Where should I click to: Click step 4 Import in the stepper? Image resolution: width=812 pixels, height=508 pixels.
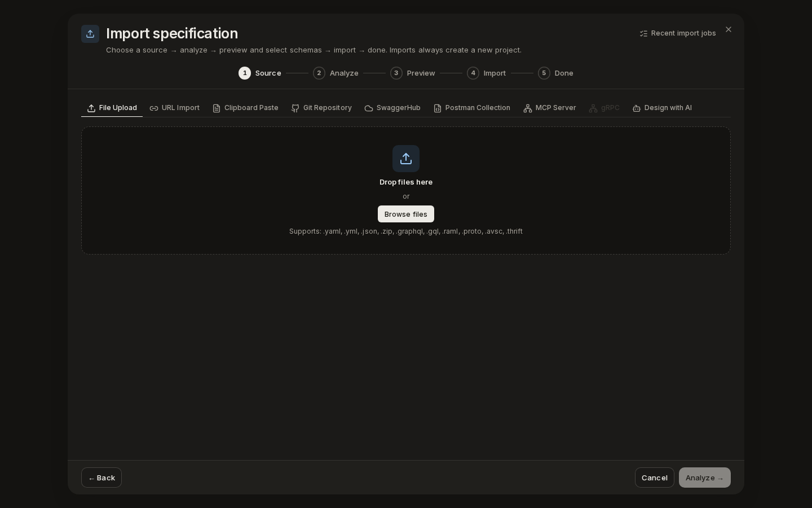point(487,73)
